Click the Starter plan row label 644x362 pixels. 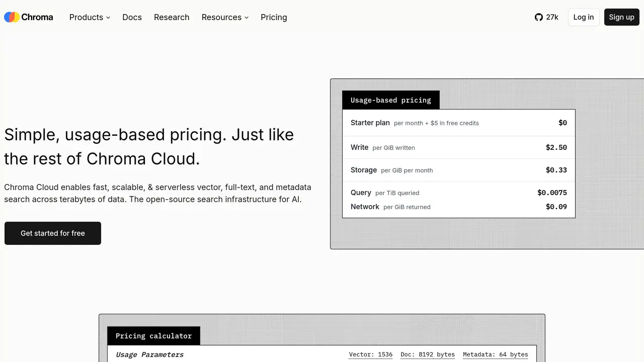pyautogui.click(x=370, y=123)
